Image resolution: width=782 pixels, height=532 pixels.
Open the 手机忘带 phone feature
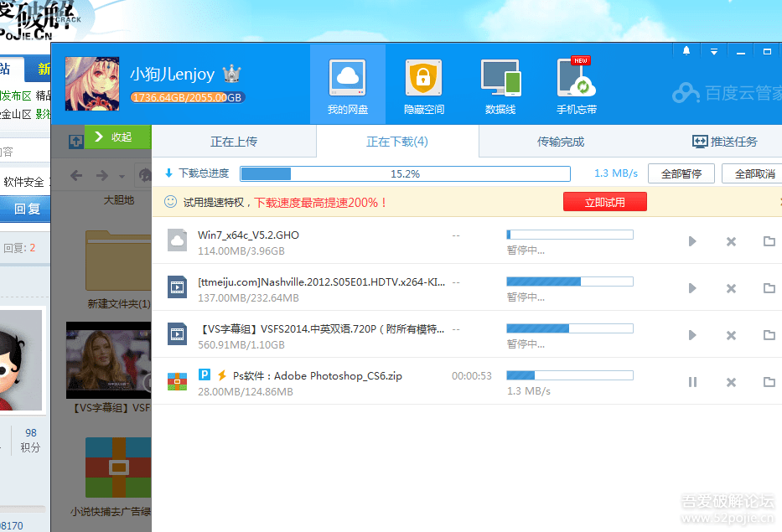coord(577,85)
